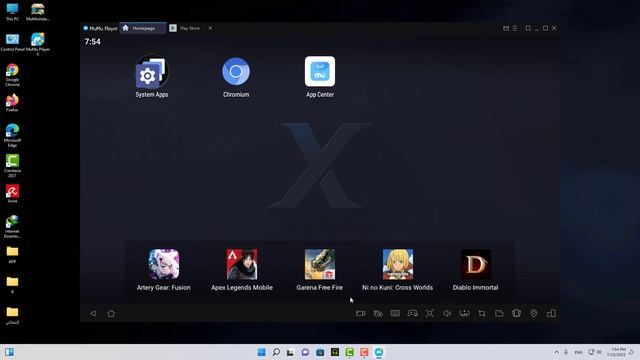
Task: Close the Play Store tab
Action: click(x=210, y=28)
